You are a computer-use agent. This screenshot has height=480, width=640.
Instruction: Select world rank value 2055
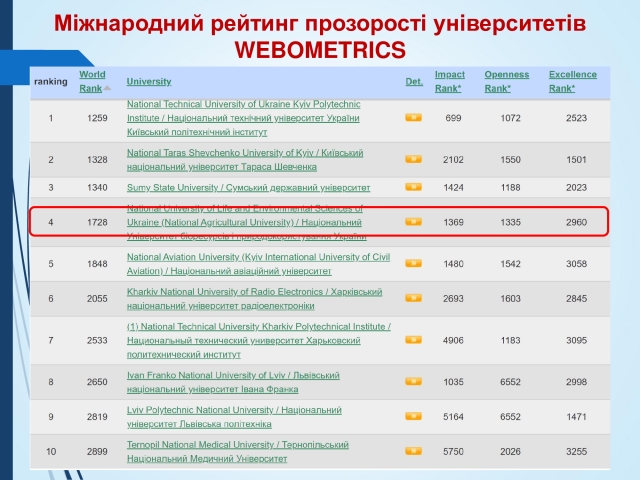97,298
